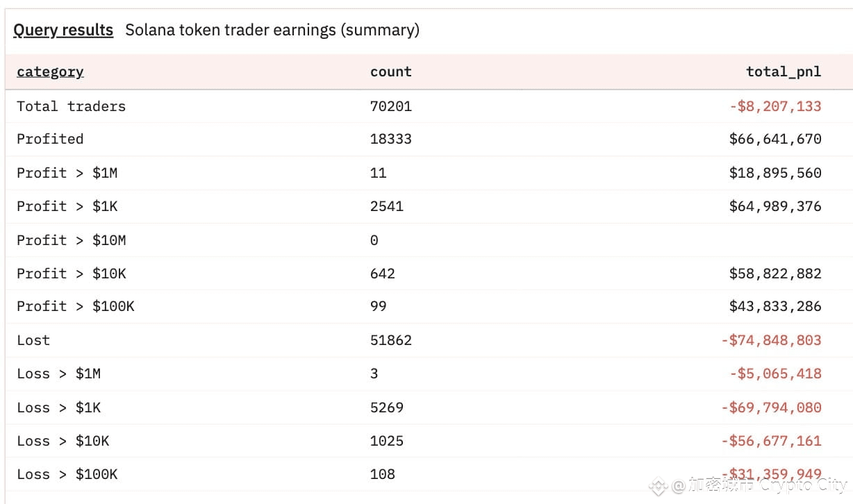The height and width of the screenshot is (504, 853).
Task: Select the Profit > $10M row
Action: click(x=429, y=240)
